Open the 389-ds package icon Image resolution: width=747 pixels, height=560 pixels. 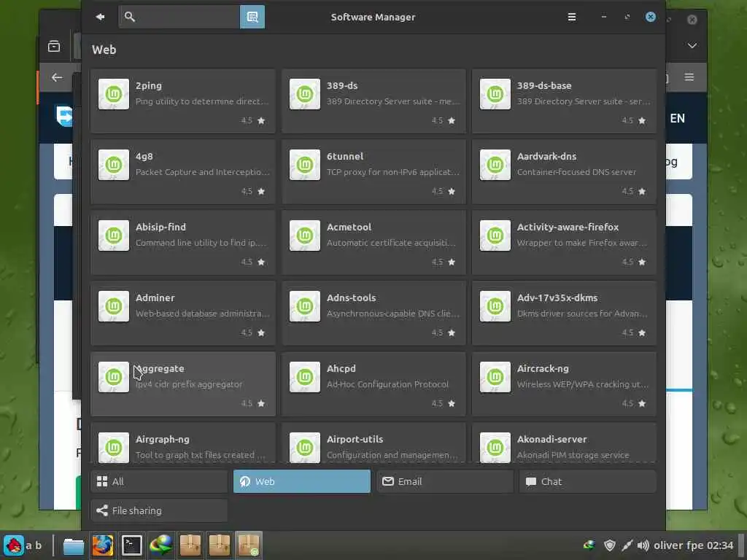[x=304, y=94]
